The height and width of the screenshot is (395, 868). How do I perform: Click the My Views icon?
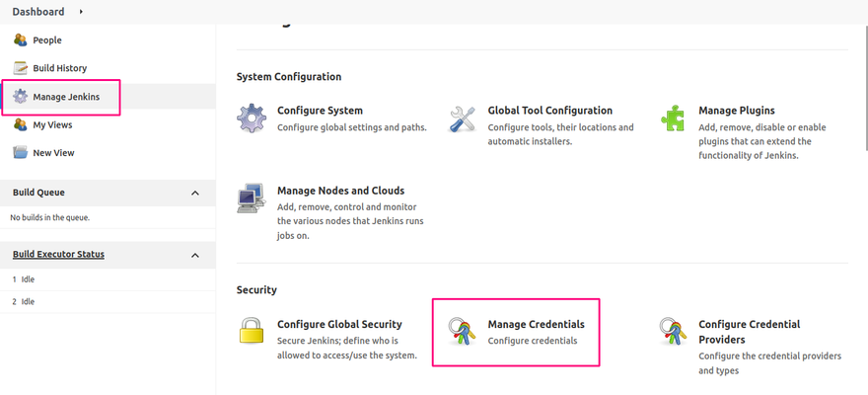click(x=21, y=124)
